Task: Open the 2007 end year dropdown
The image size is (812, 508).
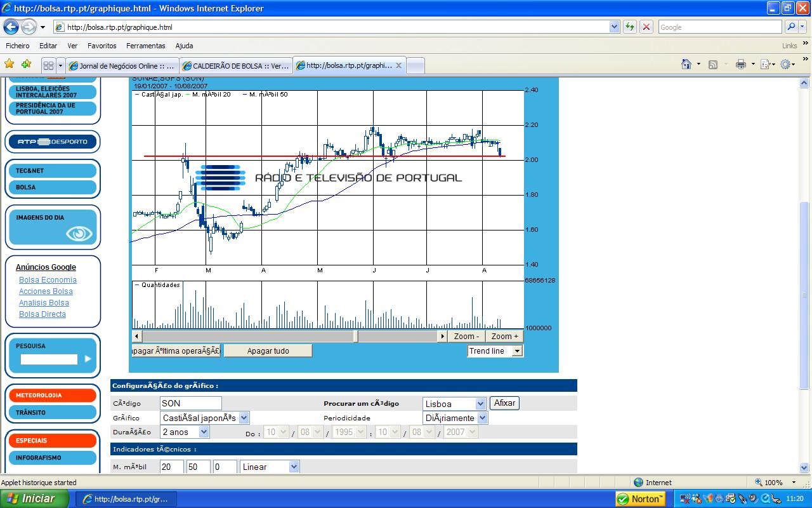Action: point(472,432)
